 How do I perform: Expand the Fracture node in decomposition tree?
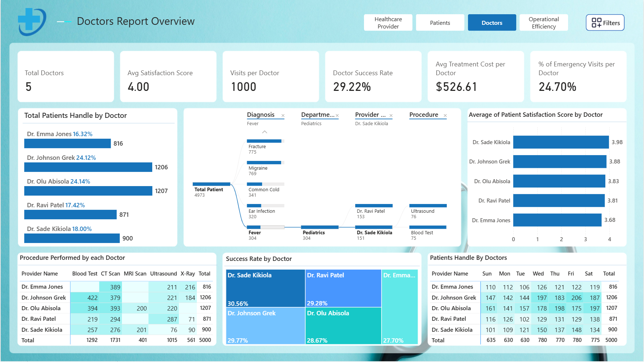(265, 147)
